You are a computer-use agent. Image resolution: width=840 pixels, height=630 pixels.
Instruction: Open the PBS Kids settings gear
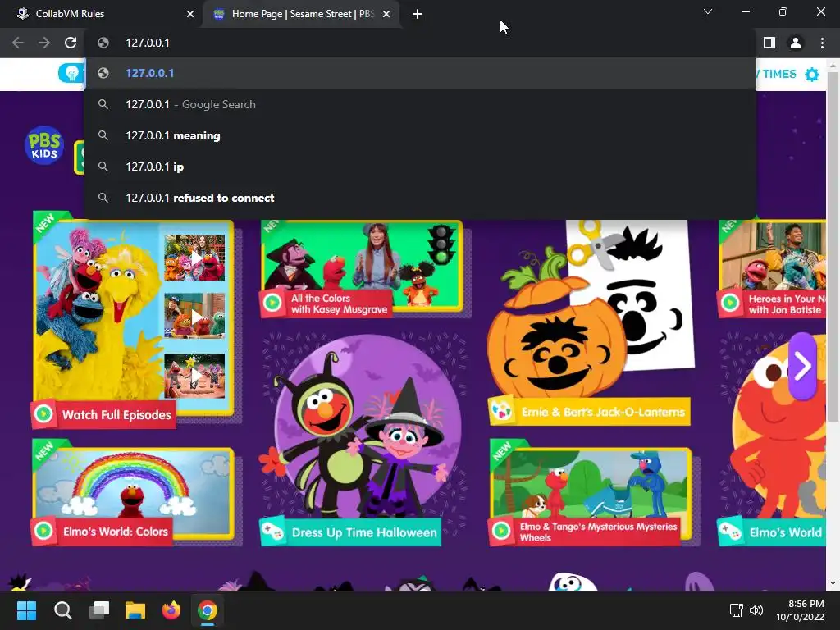812,75
